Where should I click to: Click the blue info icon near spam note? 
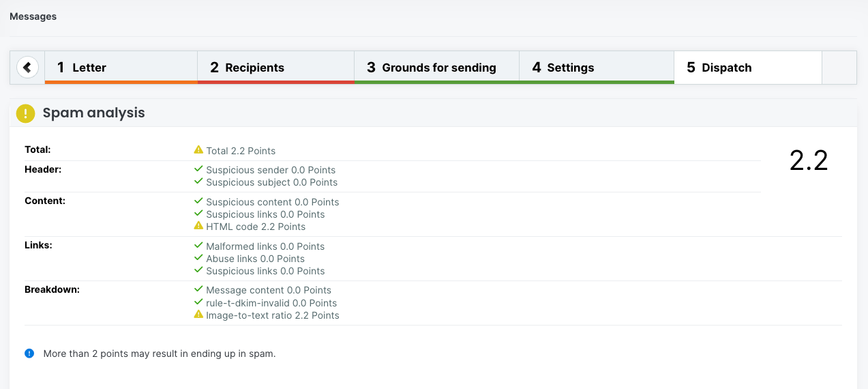(x=29, y=354)
